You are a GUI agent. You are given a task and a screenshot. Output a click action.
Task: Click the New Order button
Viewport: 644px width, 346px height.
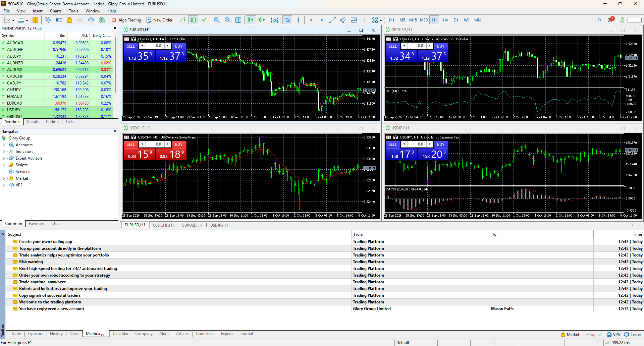click(x=160, y=20)
